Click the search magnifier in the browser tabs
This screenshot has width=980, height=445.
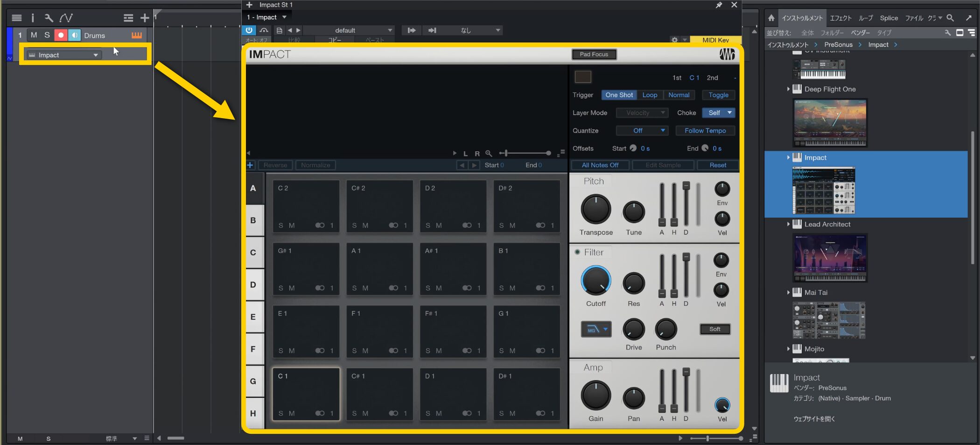[x=950, y=18]
